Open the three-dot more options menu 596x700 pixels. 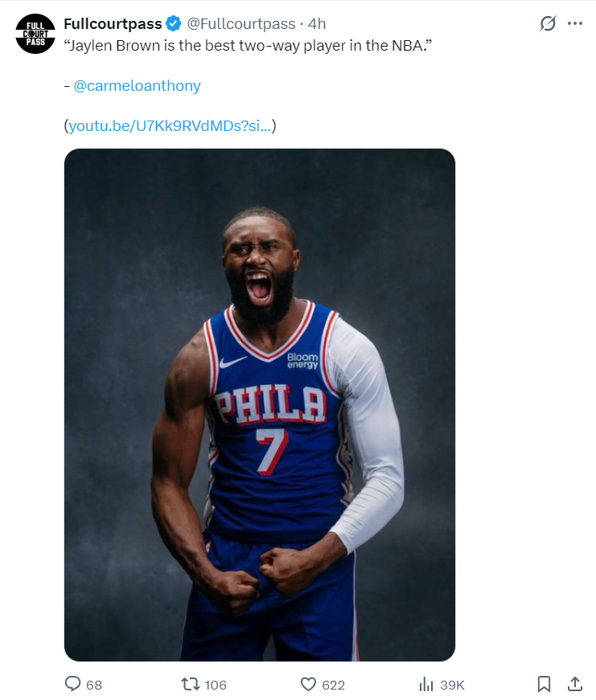point(575,23)
